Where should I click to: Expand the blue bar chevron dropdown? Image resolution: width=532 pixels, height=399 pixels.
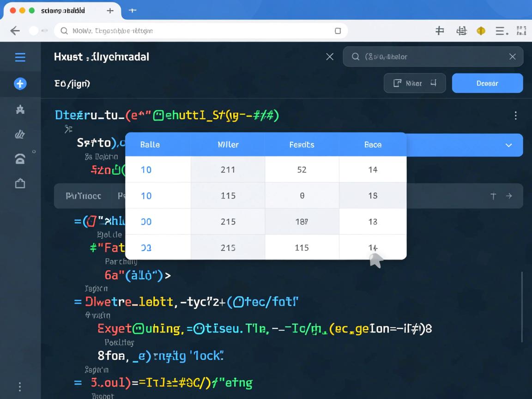(508, 145)
